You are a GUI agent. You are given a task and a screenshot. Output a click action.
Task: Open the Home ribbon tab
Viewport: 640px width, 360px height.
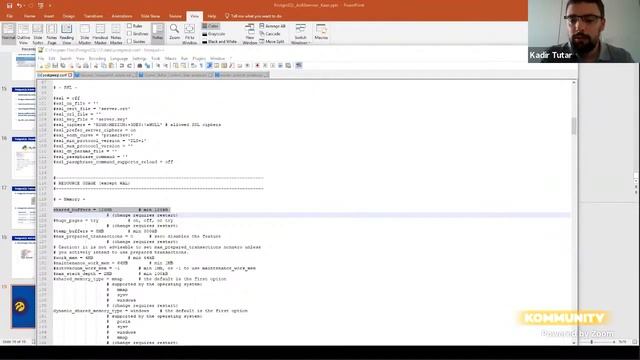[29, 16]
